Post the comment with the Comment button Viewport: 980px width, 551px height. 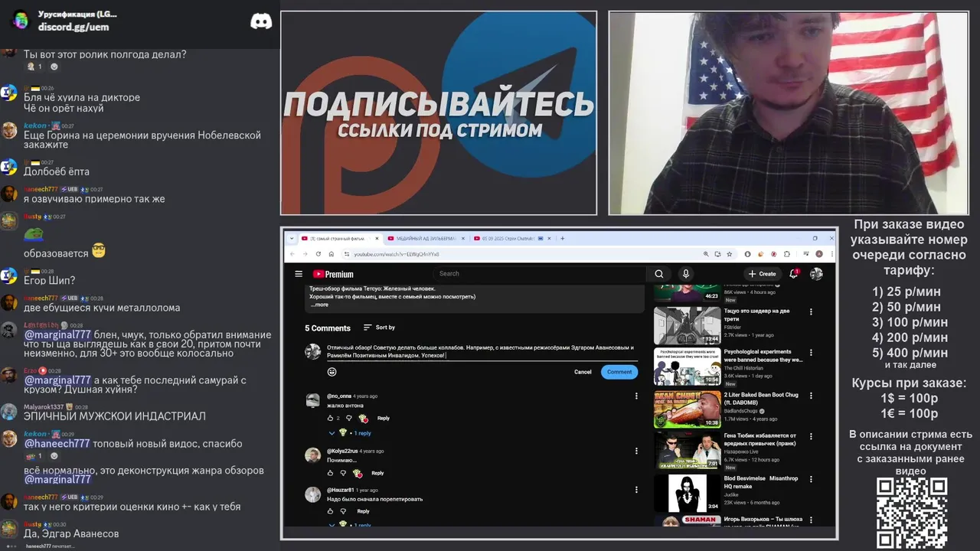pos(619,372)
